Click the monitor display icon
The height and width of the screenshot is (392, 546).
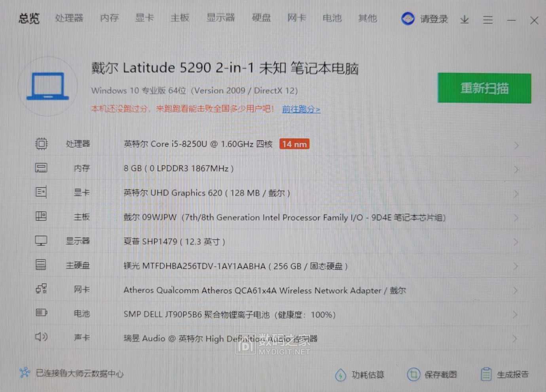pyautogui.click(x=41, y=241)
